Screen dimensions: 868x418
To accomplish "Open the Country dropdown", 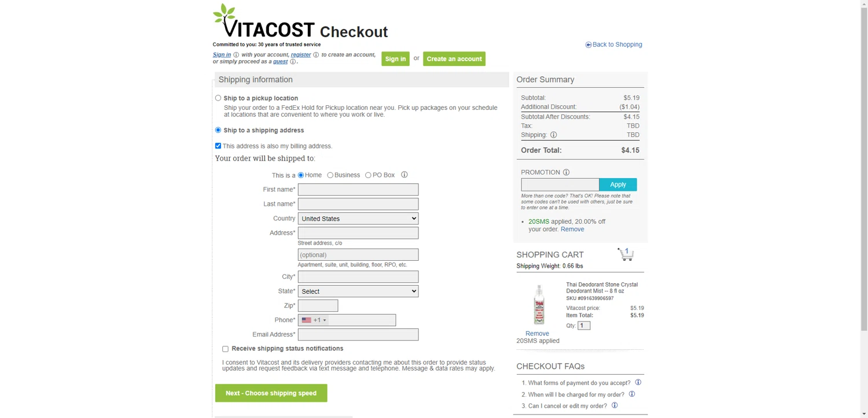I will coord(358,219).
